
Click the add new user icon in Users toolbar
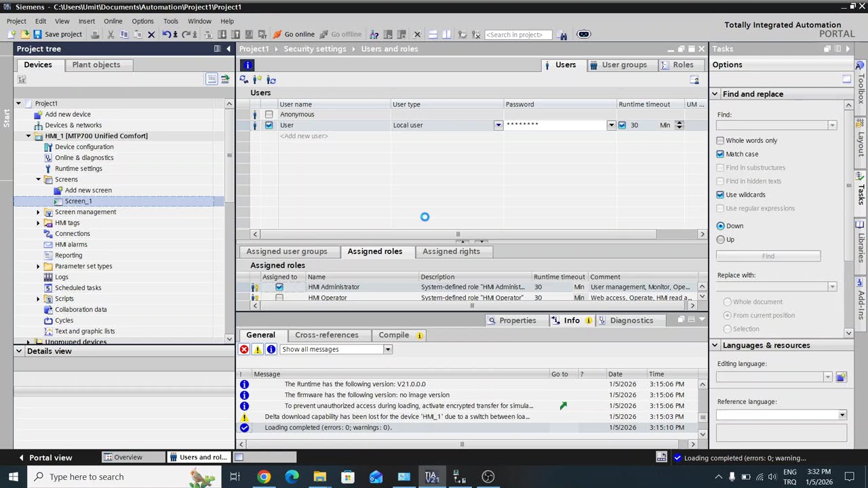(257, 80)
